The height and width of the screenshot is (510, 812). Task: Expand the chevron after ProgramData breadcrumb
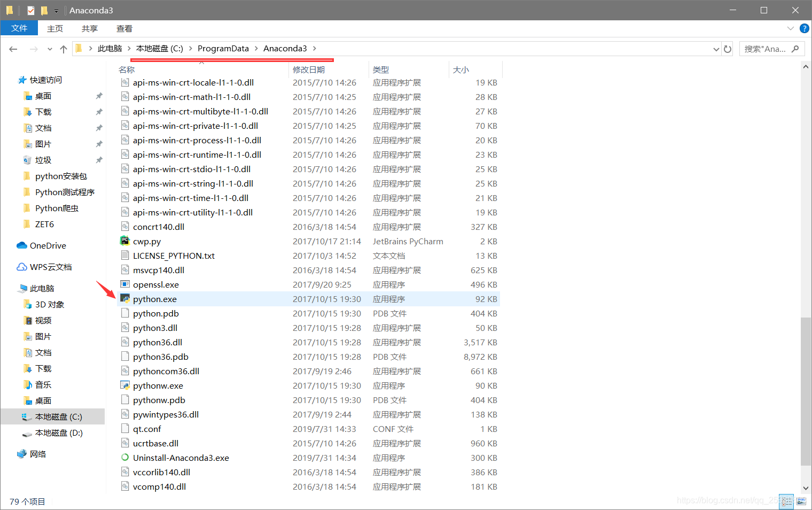click(256, 49)
